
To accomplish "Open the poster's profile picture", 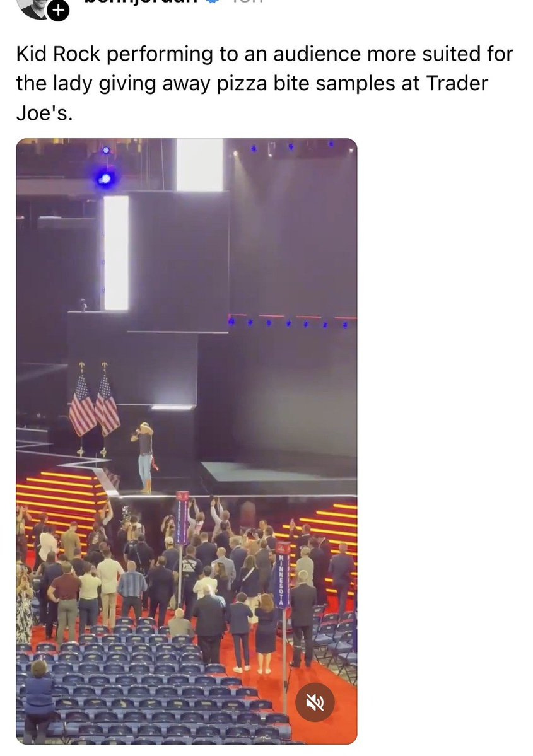I will click(x=35, y=8).
